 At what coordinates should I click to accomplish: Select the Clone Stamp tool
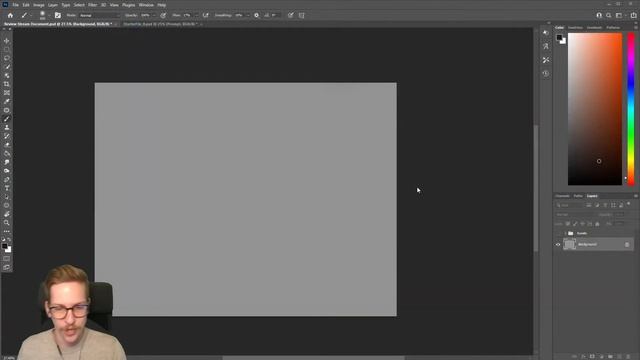click(7, 127)
